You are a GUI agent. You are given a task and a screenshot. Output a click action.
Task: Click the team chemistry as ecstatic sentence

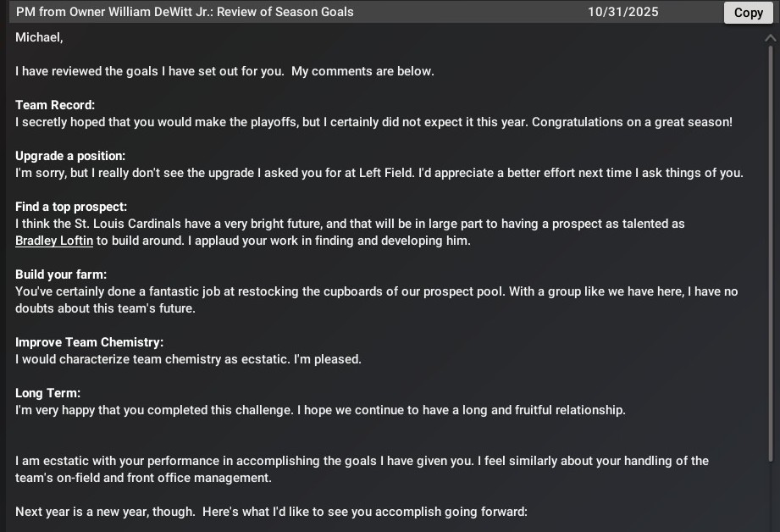152,359
